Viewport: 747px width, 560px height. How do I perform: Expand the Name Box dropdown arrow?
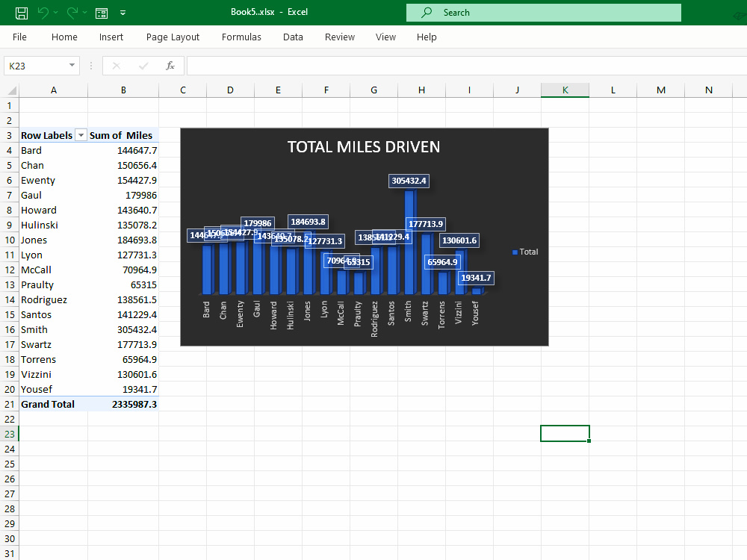tap(72, 65)
